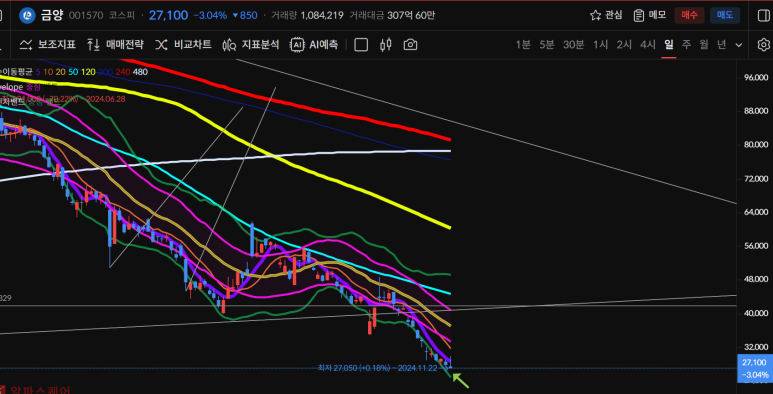
Task: Capture the chart with the camera icon
Action: point(410,45)
